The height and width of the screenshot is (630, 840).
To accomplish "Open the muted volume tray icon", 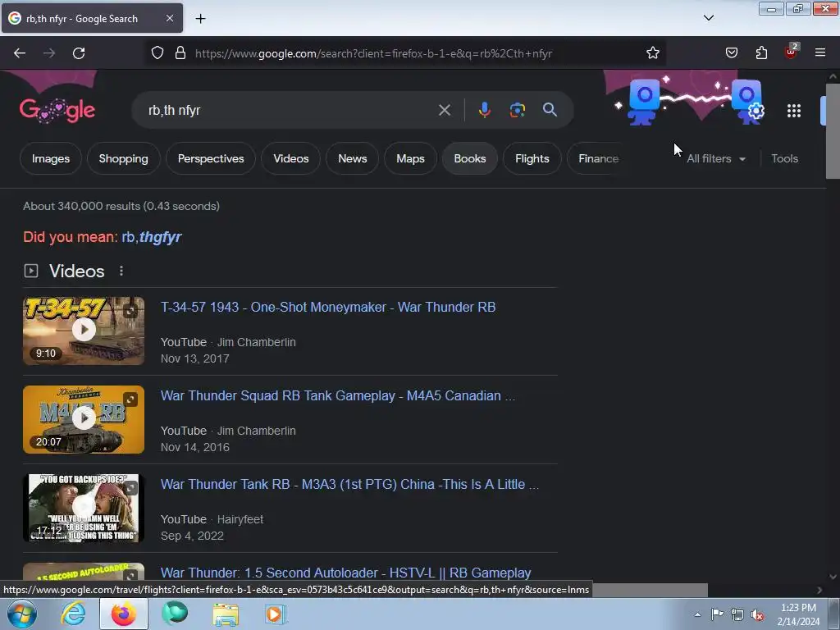I will pyautogui.click(x=757, y=614).
